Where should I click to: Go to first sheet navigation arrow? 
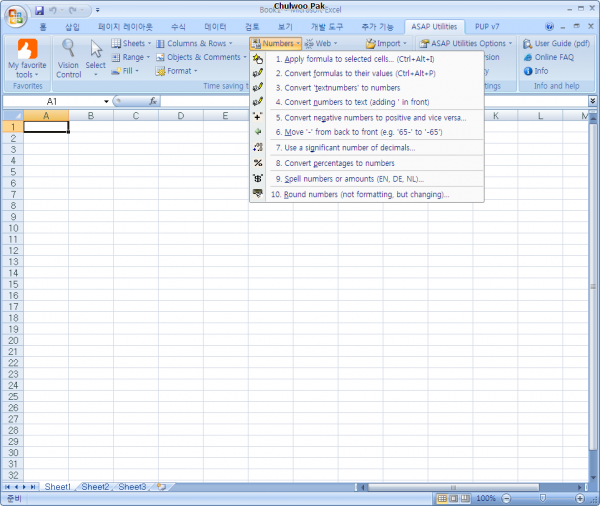pyautogui.click(x=7, y=487)
